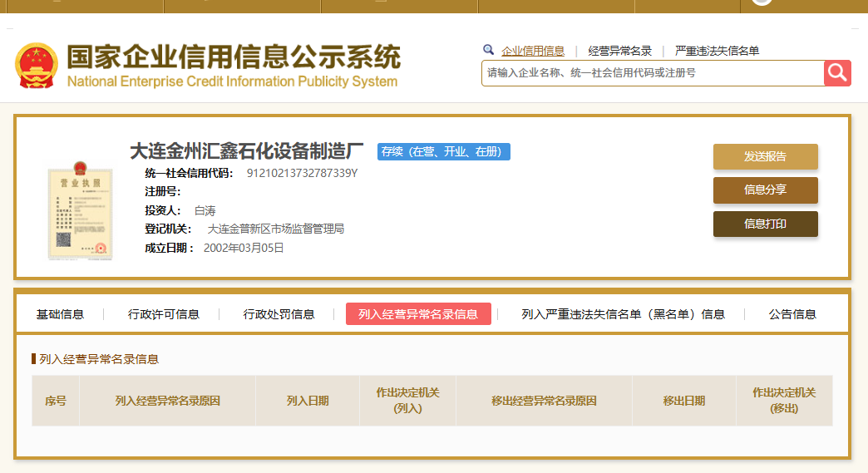The height and width of the screenshot is (473, 868).
Task: Click the small magnifier icon beside 企业信用信息
Action: pyautogui.click(x=489, y=50)
